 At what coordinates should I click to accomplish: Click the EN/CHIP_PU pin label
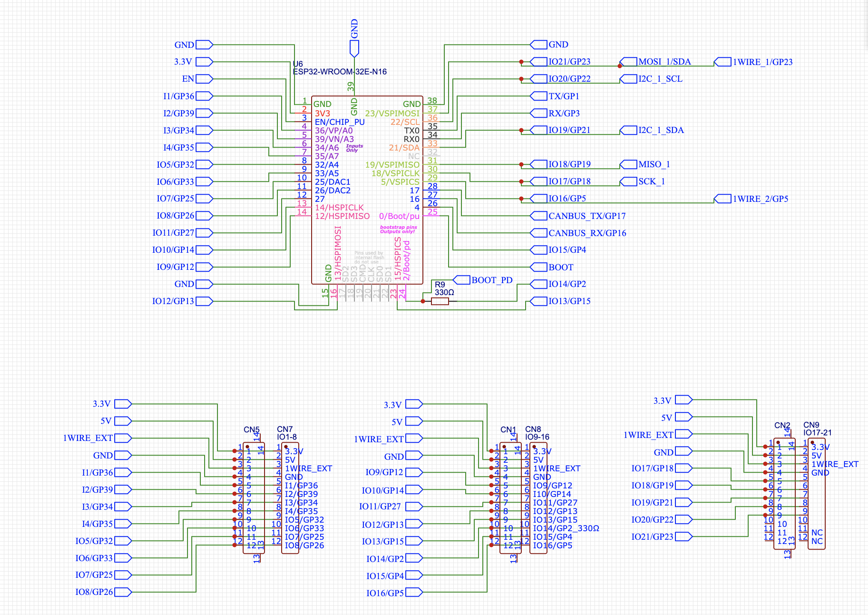pyautogui.click(x=340, y=122)
